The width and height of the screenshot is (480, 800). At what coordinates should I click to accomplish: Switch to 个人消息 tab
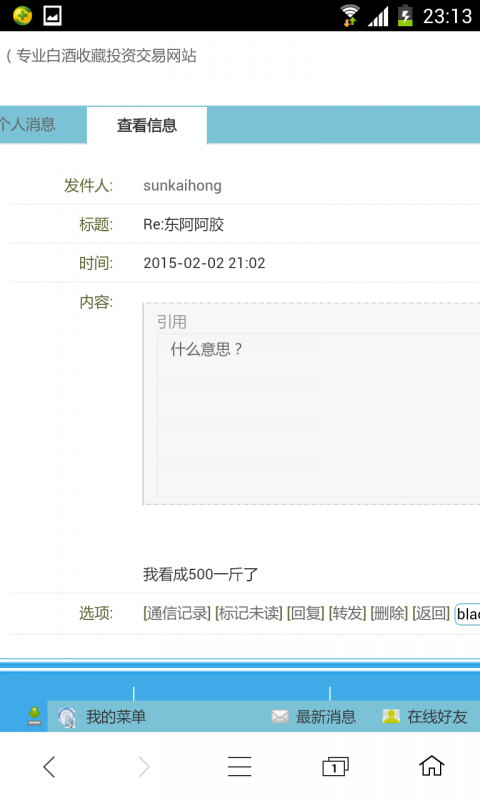[x=28, y=124]
